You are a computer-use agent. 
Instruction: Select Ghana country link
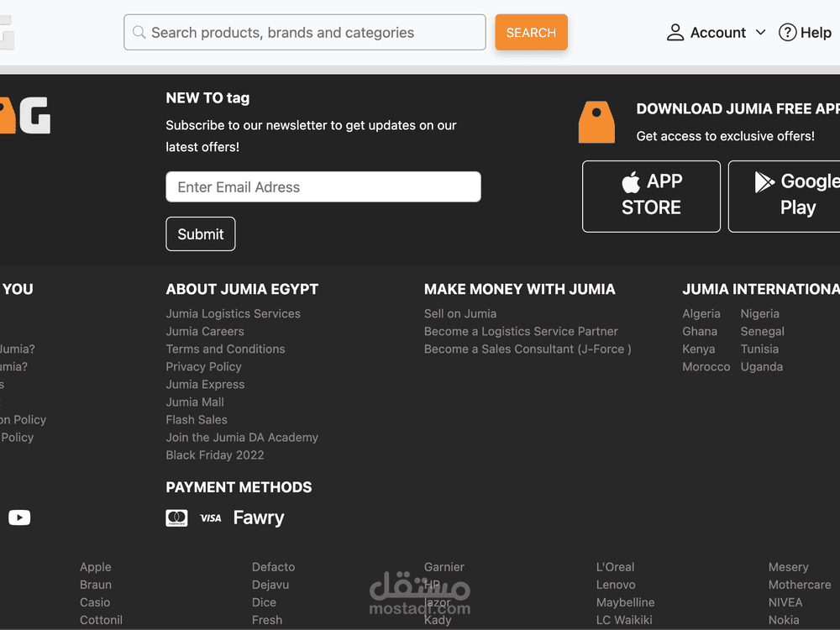[x=700, y=331]
